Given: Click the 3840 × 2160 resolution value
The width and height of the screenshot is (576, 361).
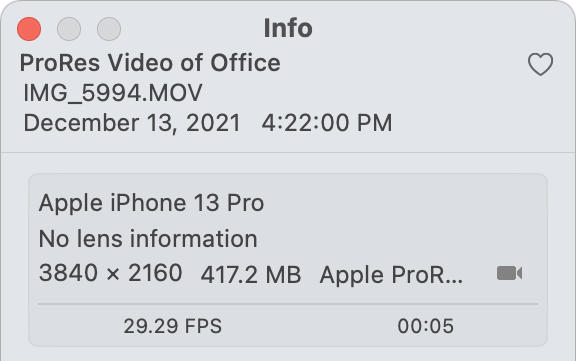Looking at the screenshot, I should point(111,273).
